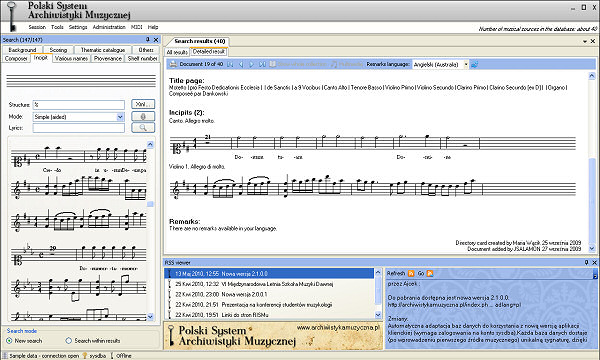
Task: Switch to the Scoring tab
Action: pos(58,50)
